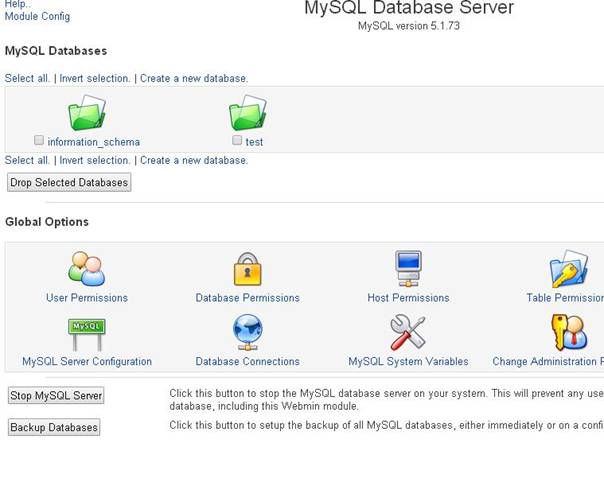The height and width of the screenshot is (482, 604).
Task: Open Database Connections text link
Action: (x=248, y=361)
